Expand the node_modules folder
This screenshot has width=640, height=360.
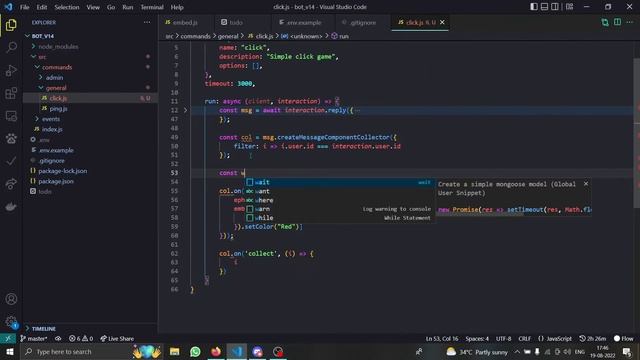[x=58, y=47]
